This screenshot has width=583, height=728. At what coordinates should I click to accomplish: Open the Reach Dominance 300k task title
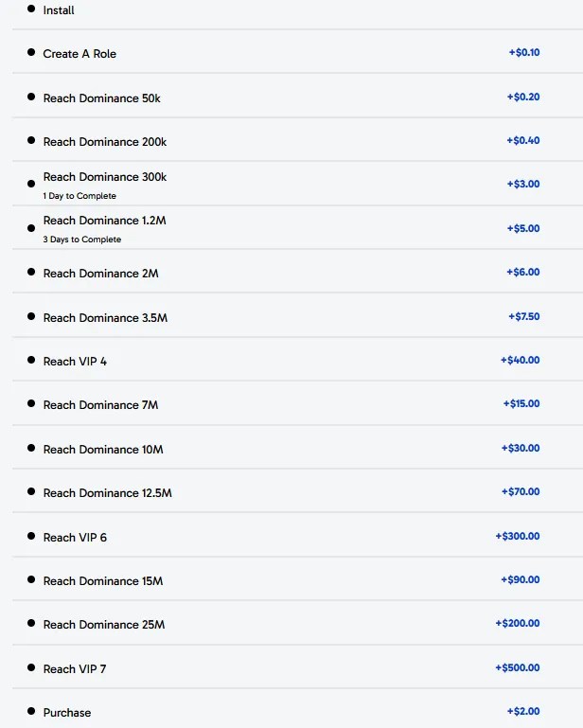click(x=104, y=177)
